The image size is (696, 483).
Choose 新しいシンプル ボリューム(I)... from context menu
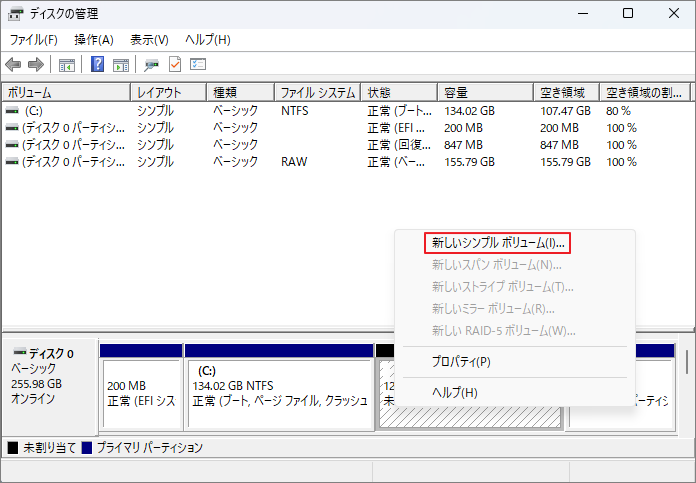[x=498, y=243]
